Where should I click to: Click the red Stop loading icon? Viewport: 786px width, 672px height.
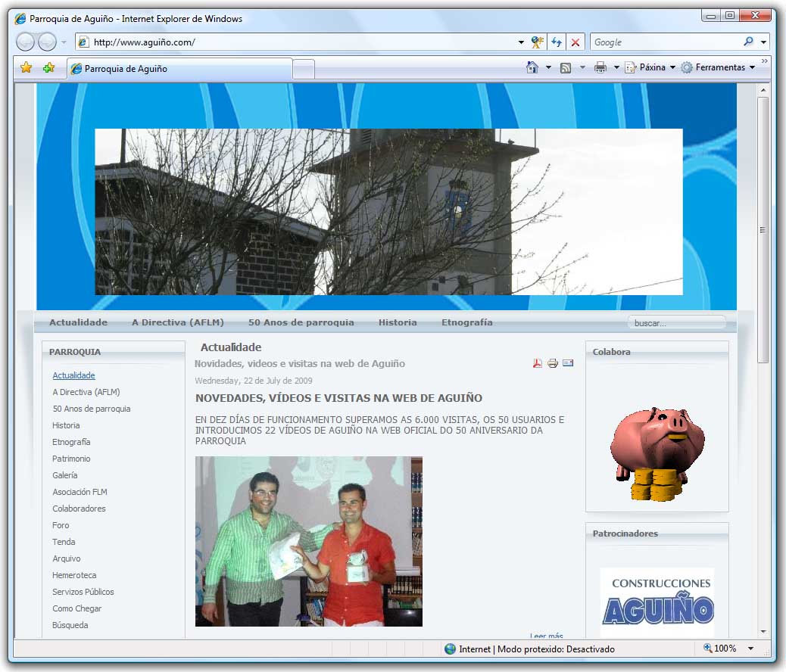click(575, 42)
